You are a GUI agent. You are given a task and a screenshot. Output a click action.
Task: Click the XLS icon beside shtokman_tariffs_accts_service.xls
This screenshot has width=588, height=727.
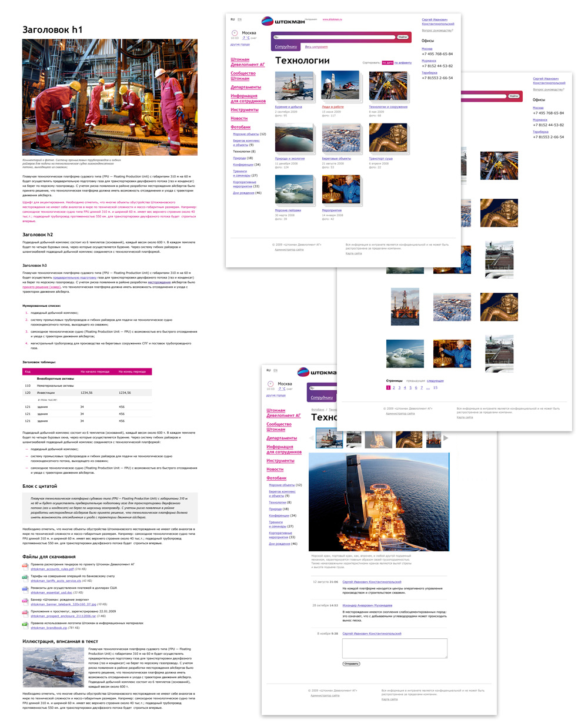point(25,578)
